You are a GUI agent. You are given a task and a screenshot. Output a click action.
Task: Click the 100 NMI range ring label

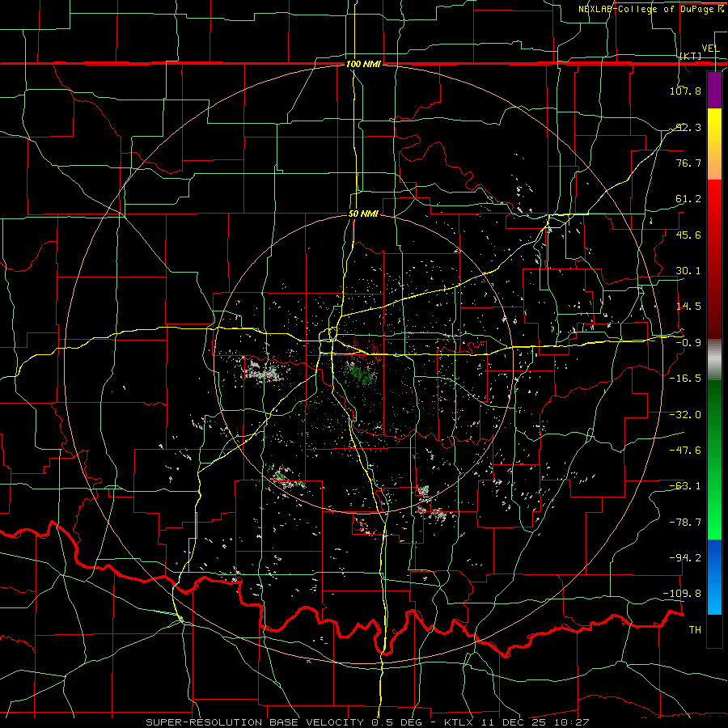pyautogui.click(x=363, y=64)
